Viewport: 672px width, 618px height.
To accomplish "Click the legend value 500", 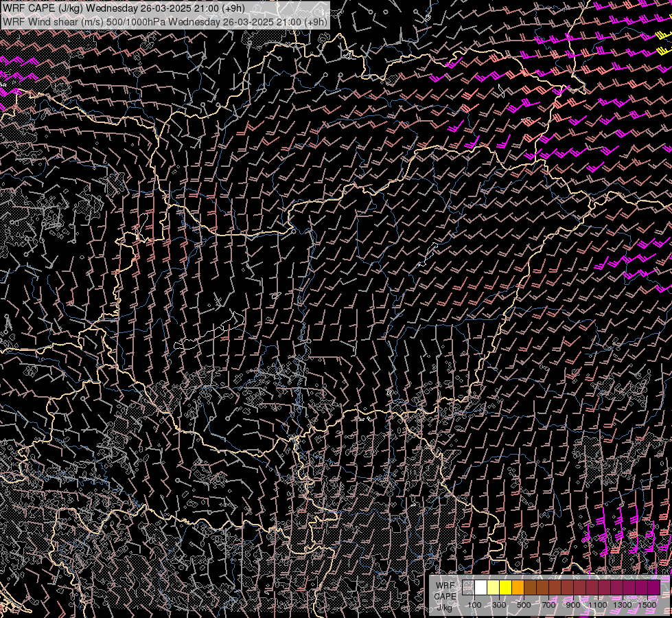I will (524, 605).
